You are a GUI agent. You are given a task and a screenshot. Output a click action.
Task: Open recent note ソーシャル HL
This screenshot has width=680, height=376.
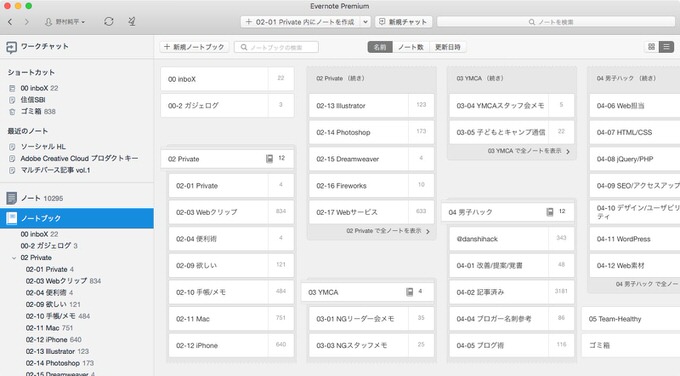(43, 147)
